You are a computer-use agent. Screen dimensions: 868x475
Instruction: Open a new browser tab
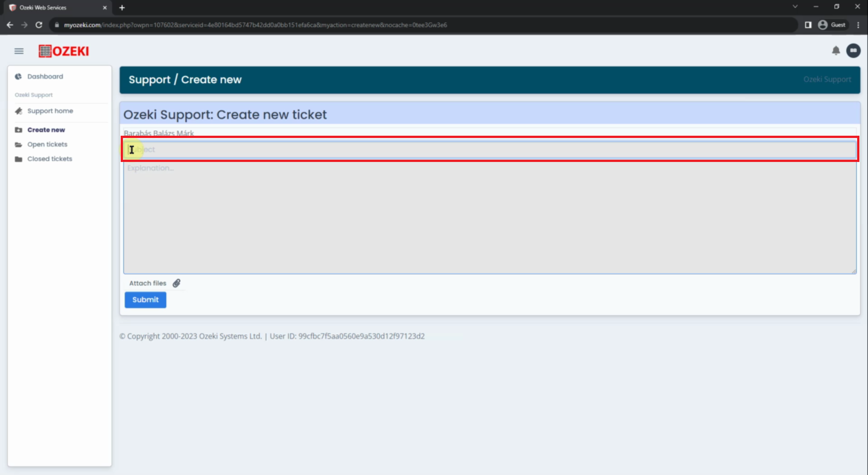coord(122,7)
